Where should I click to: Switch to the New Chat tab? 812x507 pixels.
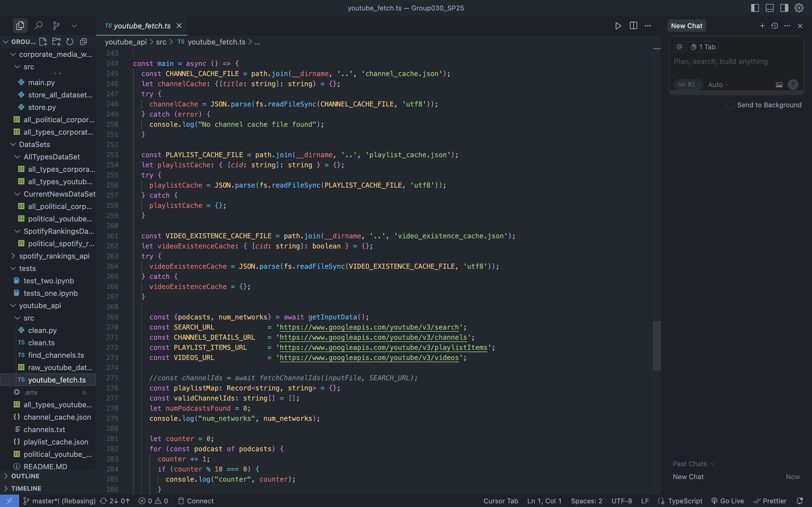(x=687, y=26)
